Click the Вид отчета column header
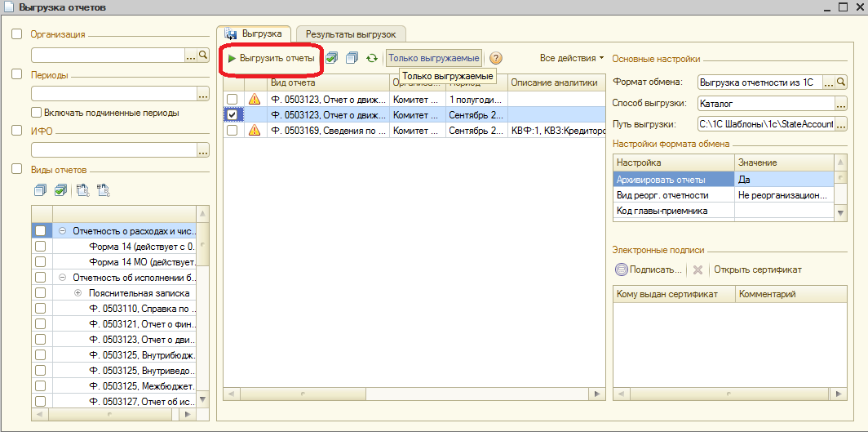The width and height of the screenshot is (868, 432). tap(328, 82)
